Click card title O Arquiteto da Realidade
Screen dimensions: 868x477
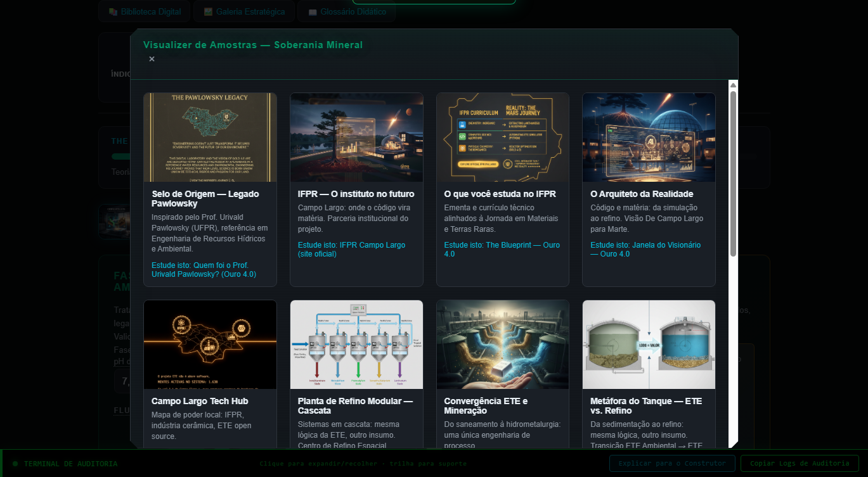(x=642, y=194)
